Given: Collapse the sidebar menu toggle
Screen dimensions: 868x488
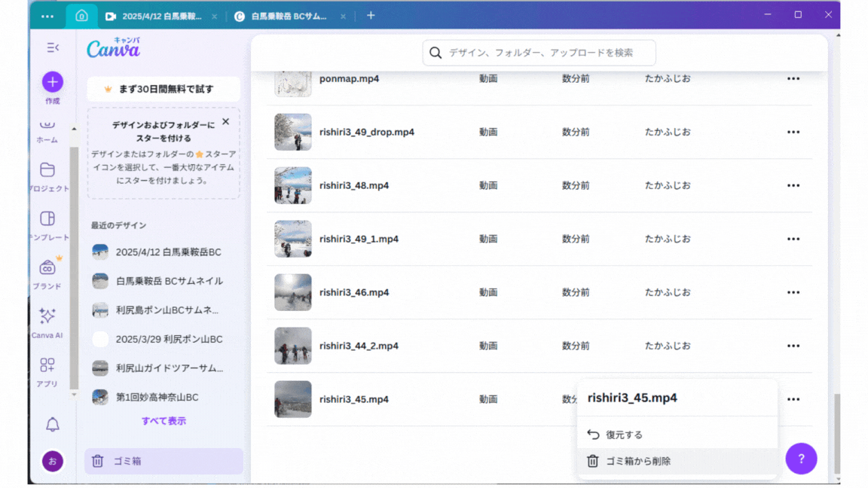Looking at the screenshot, I should [x=53, y=47].
